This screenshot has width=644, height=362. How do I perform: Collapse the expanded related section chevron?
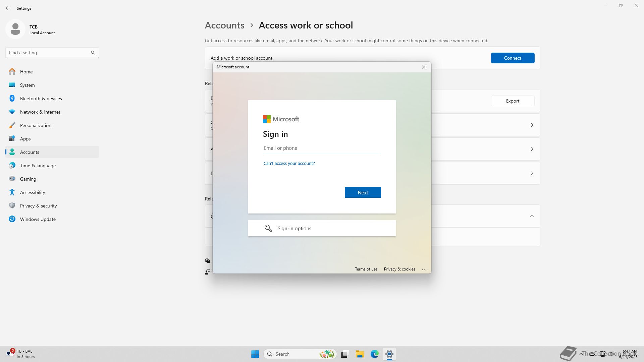(532, 216)
